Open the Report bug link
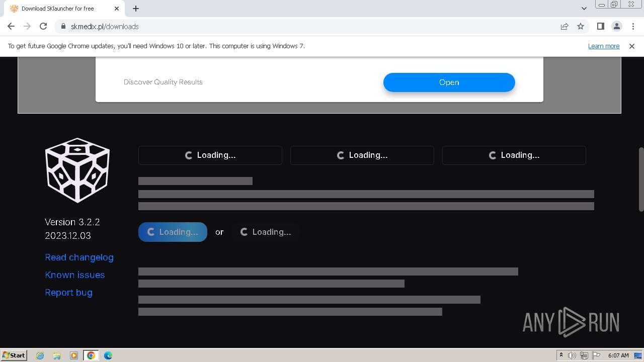The width and height of the screenshot is (644, 362). point(68,293)
